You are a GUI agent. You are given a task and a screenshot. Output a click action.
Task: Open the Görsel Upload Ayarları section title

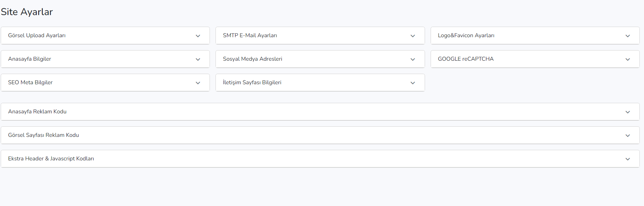point(37,35)
